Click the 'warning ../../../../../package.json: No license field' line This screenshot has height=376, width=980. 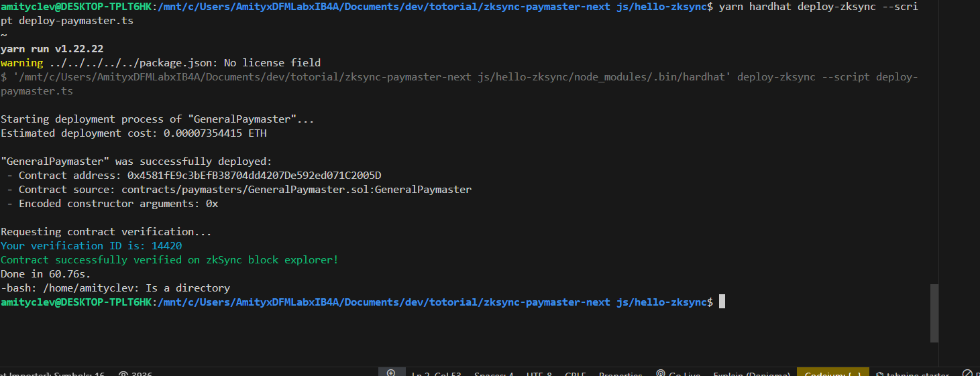161,63
